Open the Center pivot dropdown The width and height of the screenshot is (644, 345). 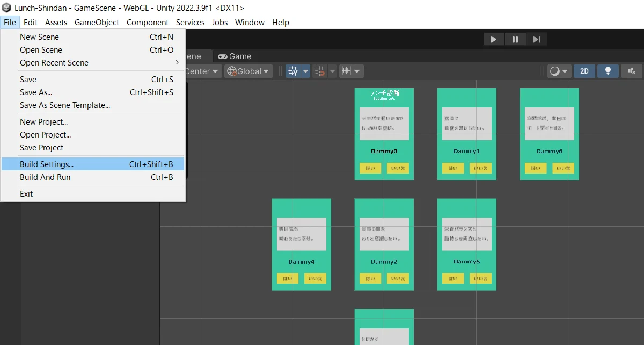click(x=202, y=71)
